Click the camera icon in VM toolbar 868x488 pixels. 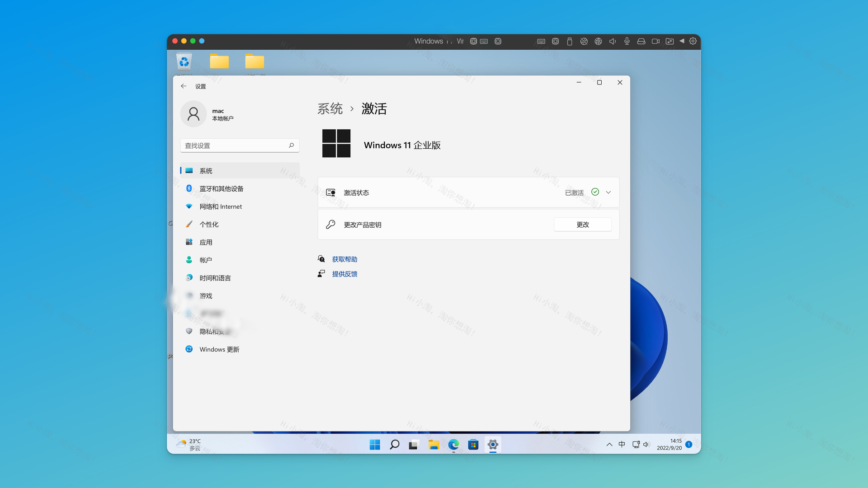point(656,41)
